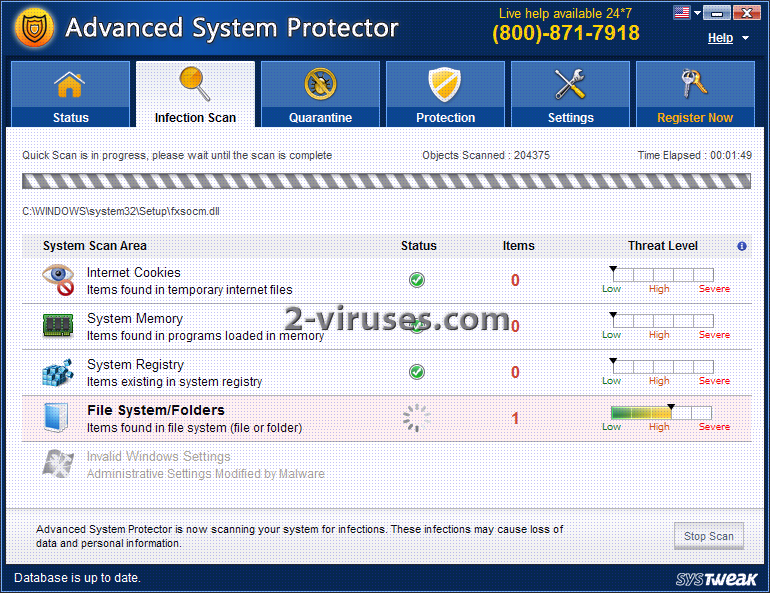Viewport: 770px width, 593px height.
Task: Click the spinning progress icon for File System/Folders
Action: point(416,418)
